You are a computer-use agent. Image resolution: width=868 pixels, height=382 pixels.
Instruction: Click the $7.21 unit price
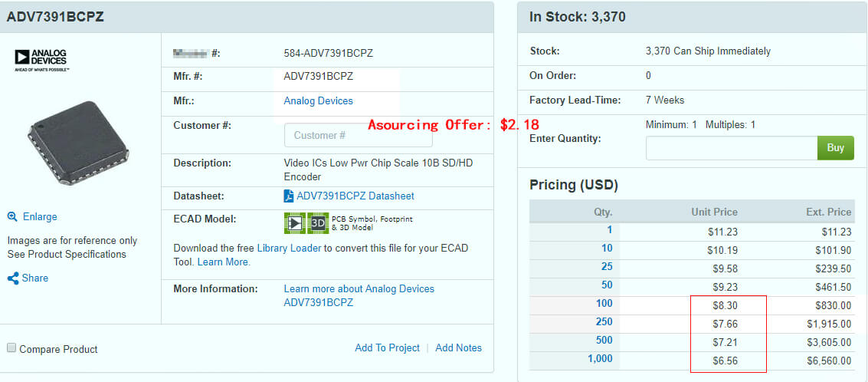point(726,342)
